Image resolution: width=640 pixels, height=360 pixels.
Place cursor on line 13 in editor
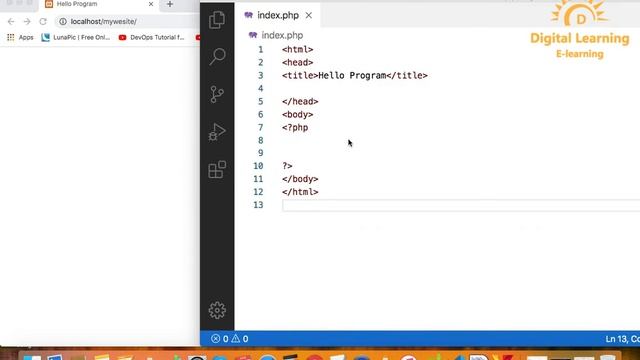(461, 205)
